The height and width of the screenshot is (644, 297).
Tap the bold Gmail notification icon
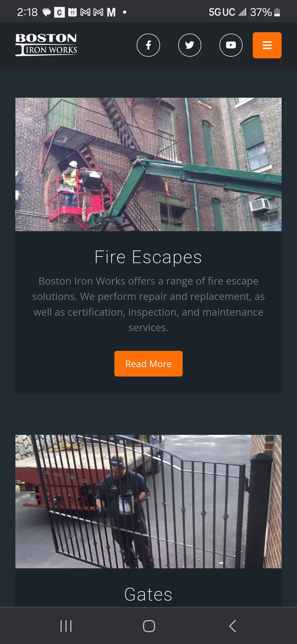click(111, 12)
